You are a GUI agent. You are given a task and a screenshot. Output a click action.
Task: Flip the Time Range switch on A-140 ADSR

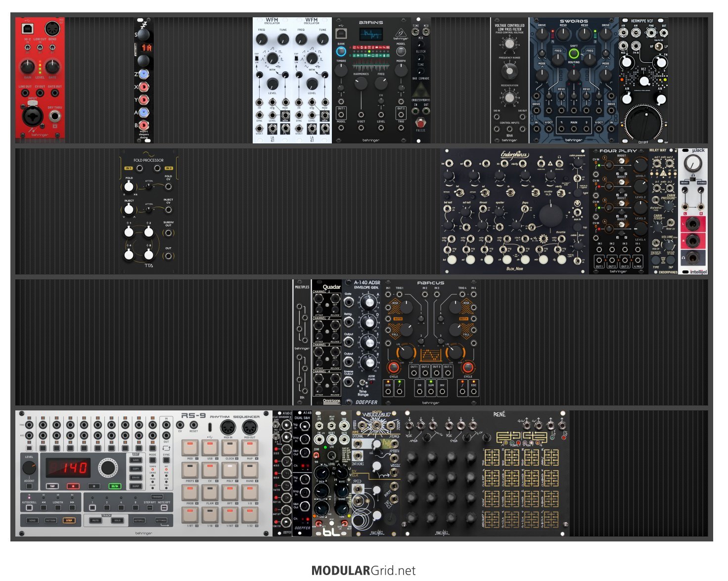tap(363, 383)
